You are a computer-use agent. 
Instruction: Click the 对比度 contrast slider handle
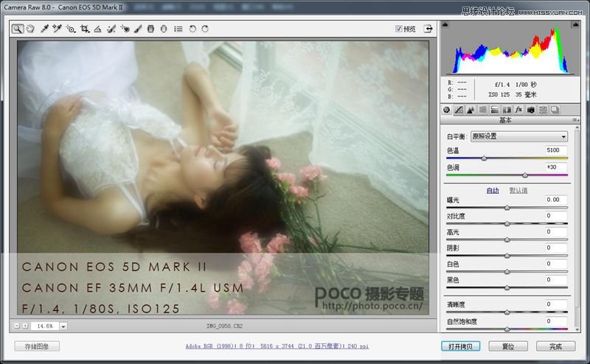(507, 224)
